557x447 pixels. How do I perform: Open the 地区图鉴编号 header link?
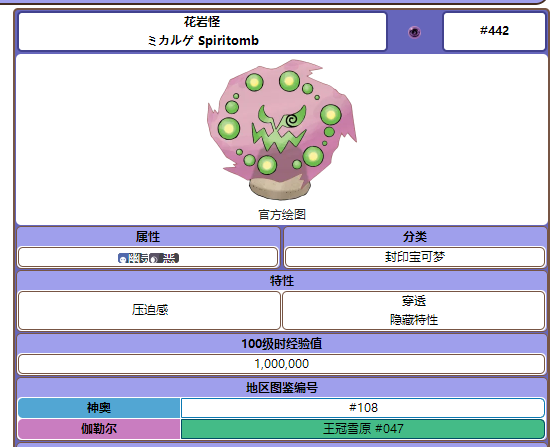point(282,388)
